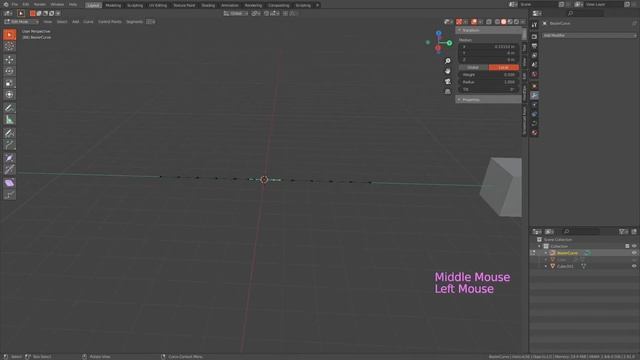Toggle visibility eye of Collection
The height and width of the screenshot is (360, 640).
pyautogui.click(x=634, y=246)
